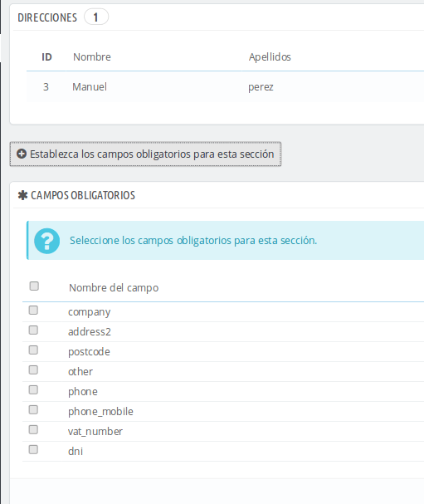Sort by the ID column header

click(46, 57)
